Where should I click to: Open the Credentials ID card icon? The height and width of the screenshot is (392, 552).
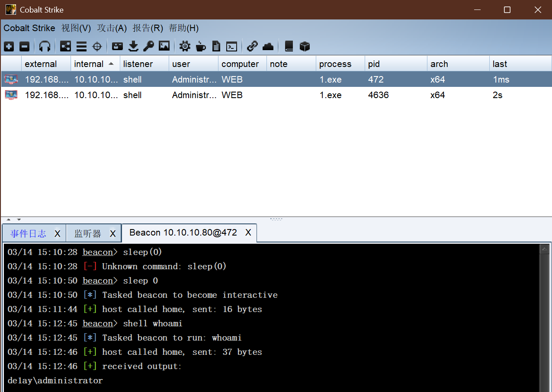pyautogui.click(x=118, y=46)
